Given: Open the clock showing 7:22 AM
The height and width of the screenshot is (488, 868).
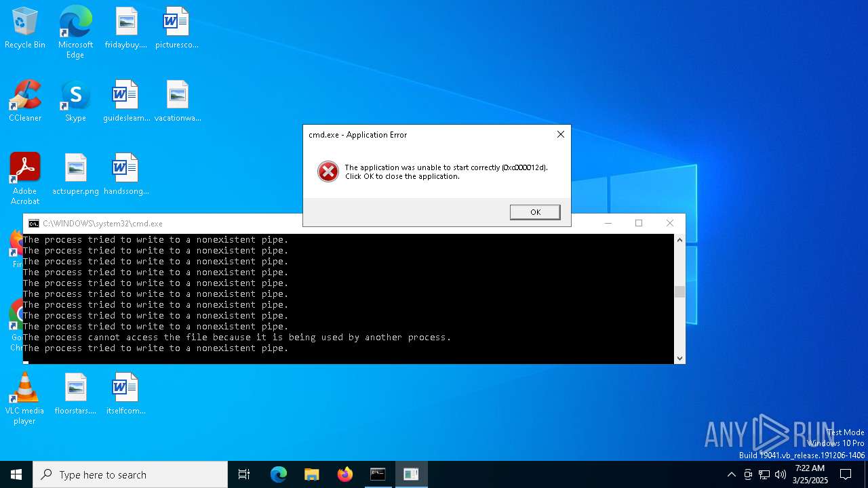Looking at the screenshot, I should pos(810,474).
